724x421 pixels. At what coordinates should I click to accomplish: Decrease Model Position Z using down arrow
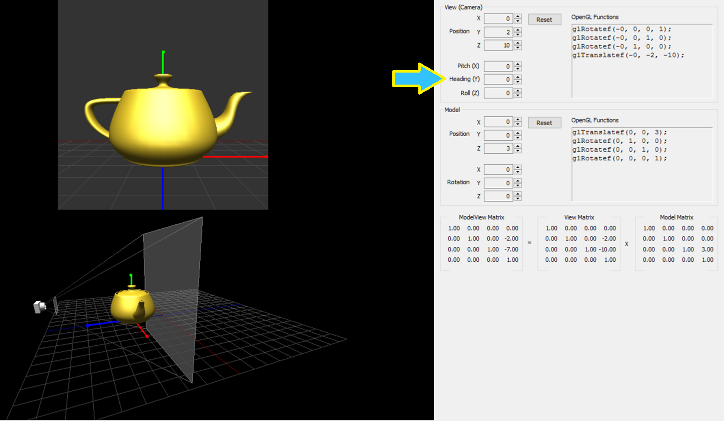[518, 151]
